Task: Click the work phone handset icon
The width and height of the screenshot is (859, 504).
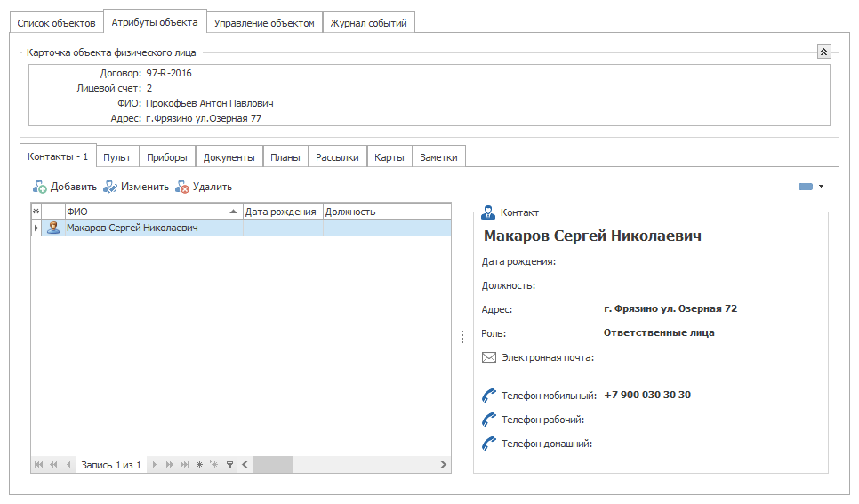Action: [x=489, y=420]
